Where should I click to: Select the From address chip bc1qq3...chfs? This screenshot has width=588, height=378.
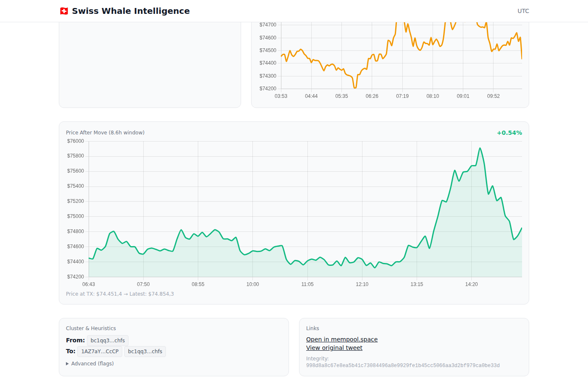[x=107, y=340]
